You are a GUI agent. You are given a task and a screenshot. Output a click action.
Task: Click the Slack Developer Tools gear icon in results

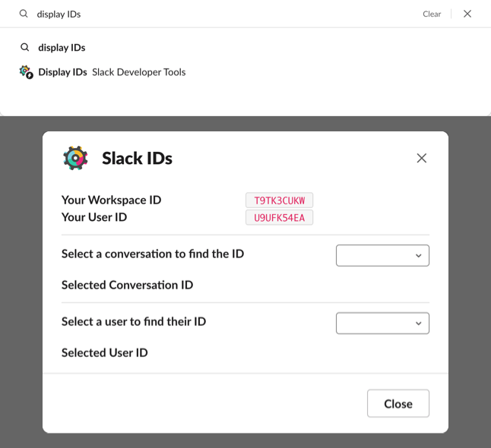[26, 72]
